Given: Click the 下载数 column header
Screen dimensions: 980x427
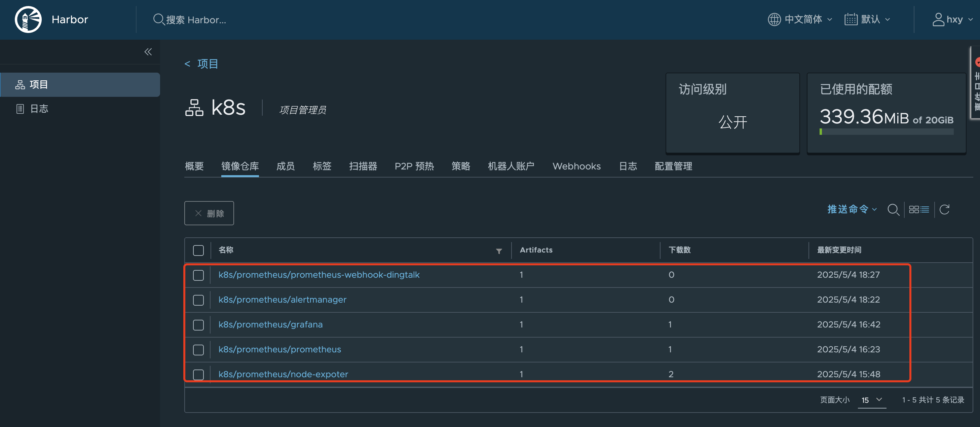Looking at the screenshot, I should click(679, 250).
